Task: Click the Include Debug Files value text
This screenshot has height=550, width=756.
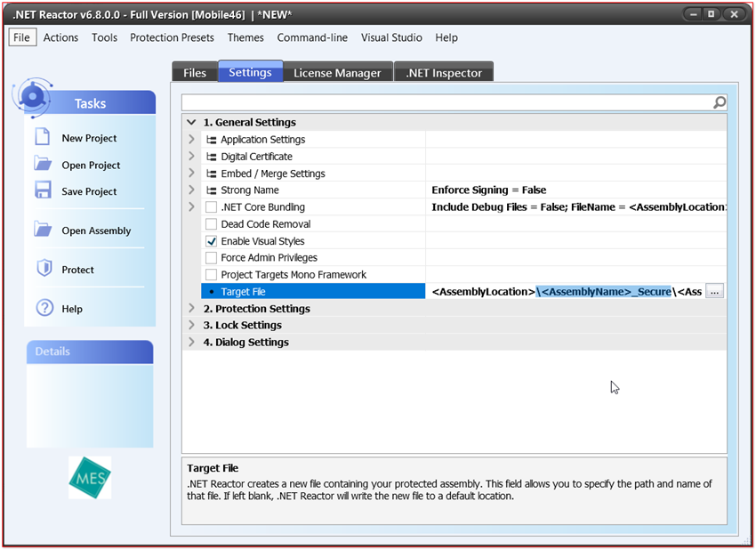Action: click(x=579, y=207)
